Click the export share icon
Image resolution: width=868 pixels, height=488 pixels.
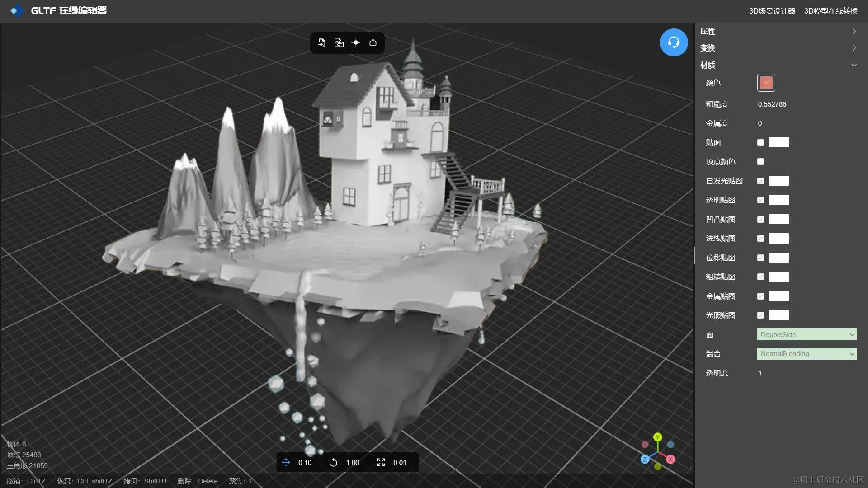(x=373, y=42)
